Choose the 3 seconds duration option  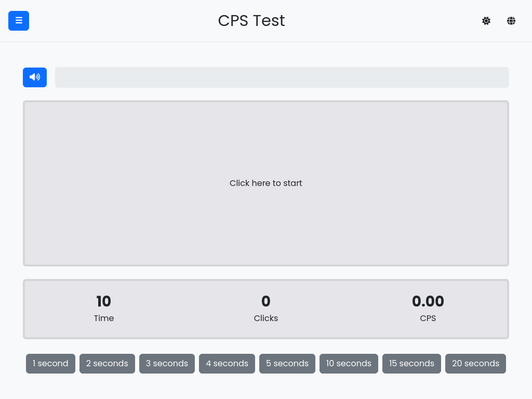167,363
